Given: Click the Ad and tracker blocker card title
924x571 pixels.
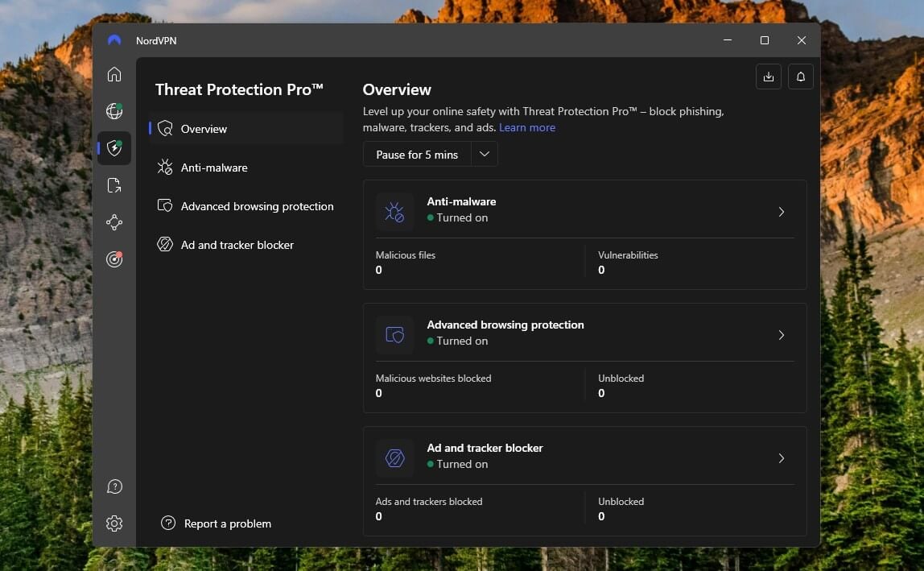Looking at the screenshot, I should click(485, 449).
